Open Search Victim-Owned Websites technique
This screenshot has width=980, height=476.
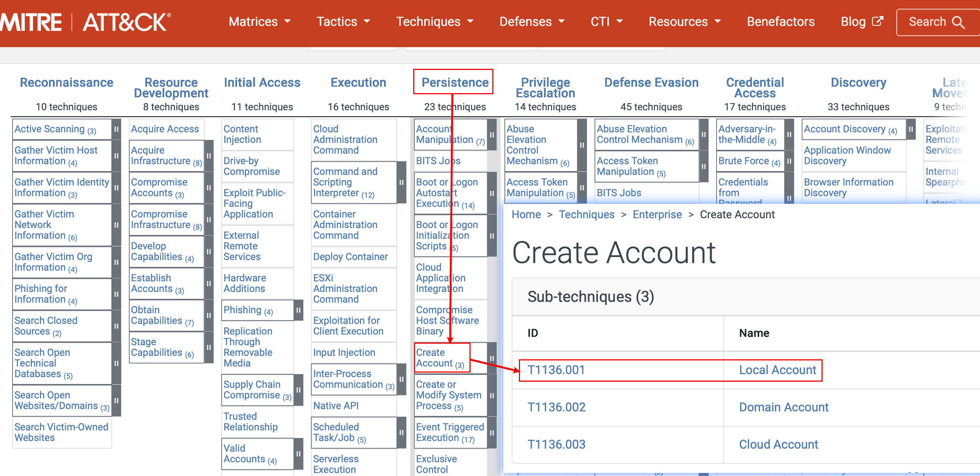[x=61, y=433]
